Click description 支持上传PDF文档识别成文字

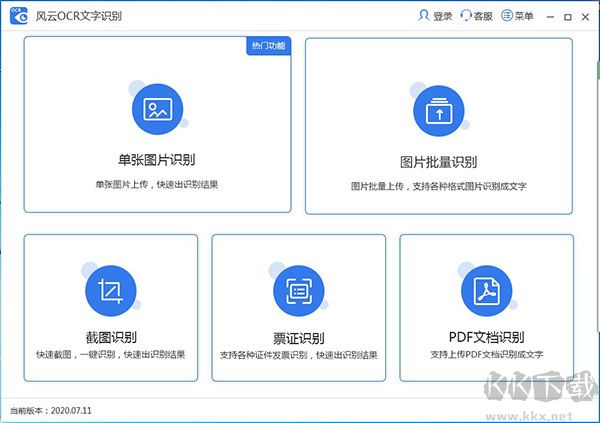click(x=486, y=354)
